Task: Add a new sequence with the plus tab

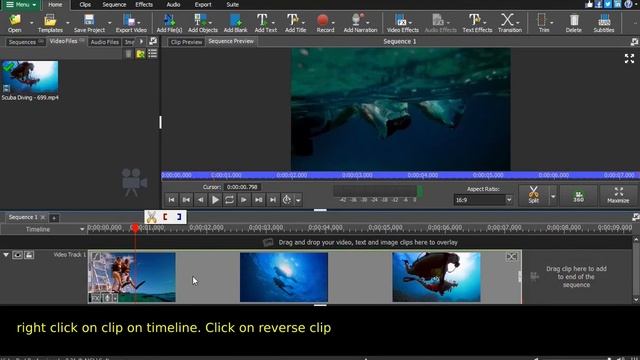Action: click(x=53, y=218)
